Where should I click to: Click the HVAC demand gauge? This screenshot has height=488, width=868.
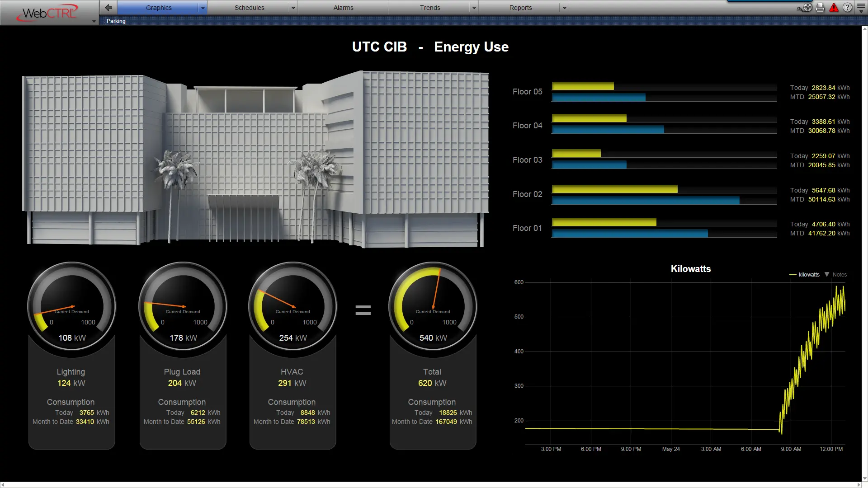point(293,307)
